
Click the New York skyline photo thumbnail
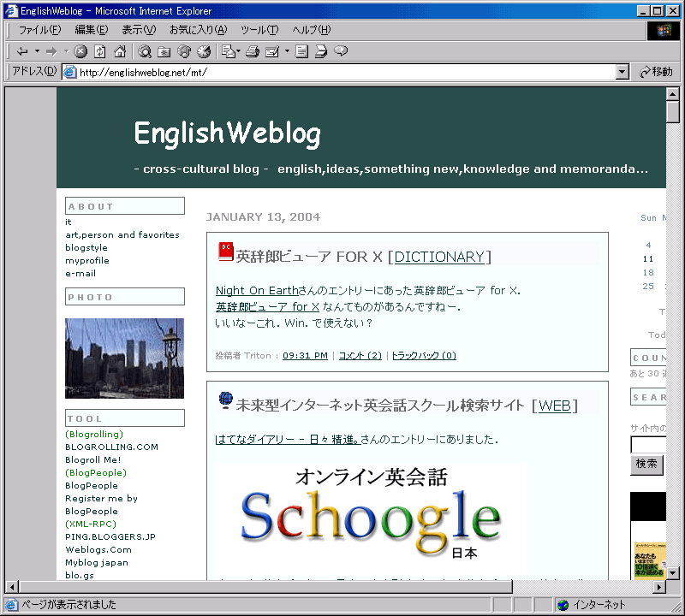124,358
